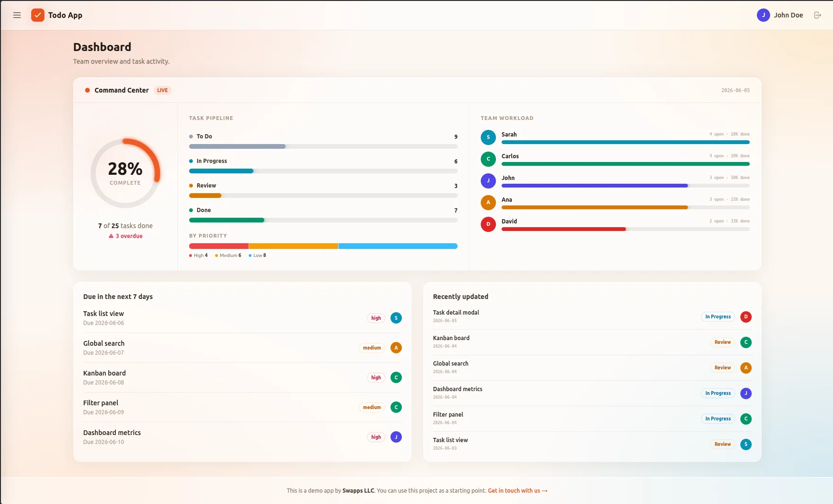833x504 pixels.
Task: Open Global search in Recently updated
Action: [451, 364]
